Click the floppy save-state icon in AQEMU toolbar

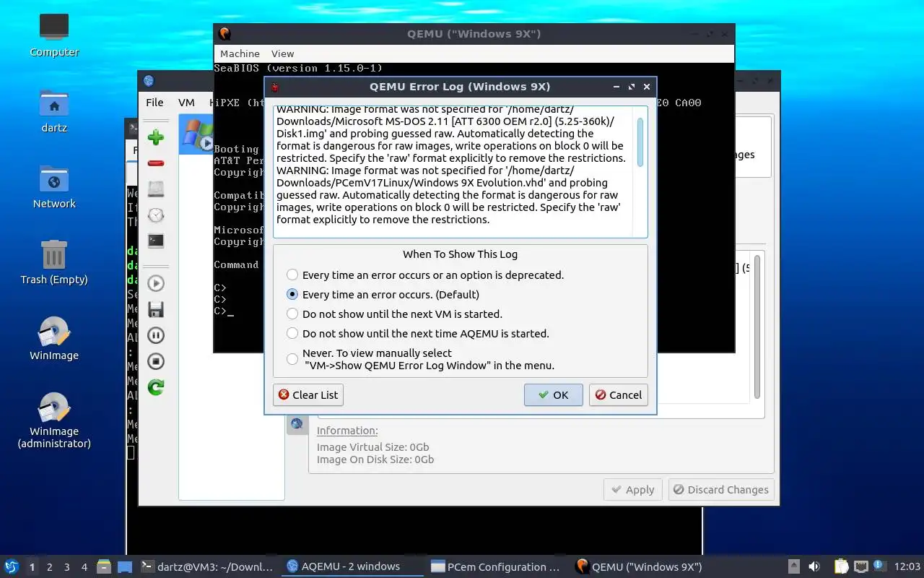point(156,309)
